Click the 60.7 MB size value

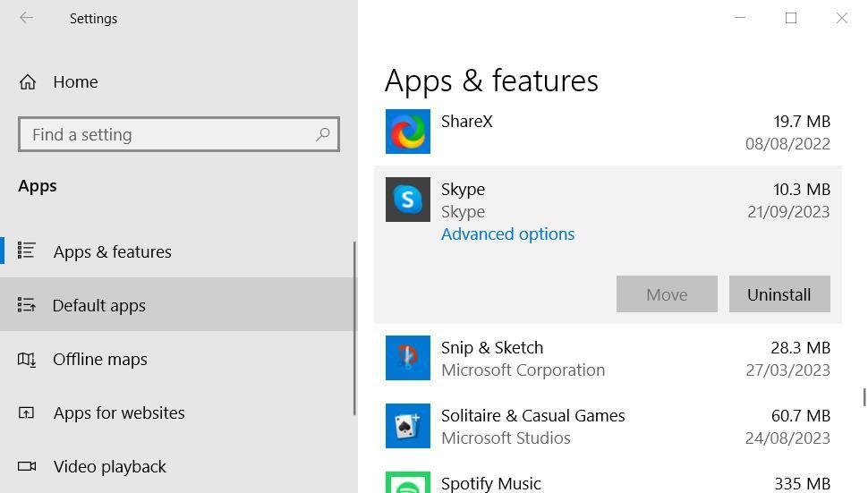[x=801, y=415]
